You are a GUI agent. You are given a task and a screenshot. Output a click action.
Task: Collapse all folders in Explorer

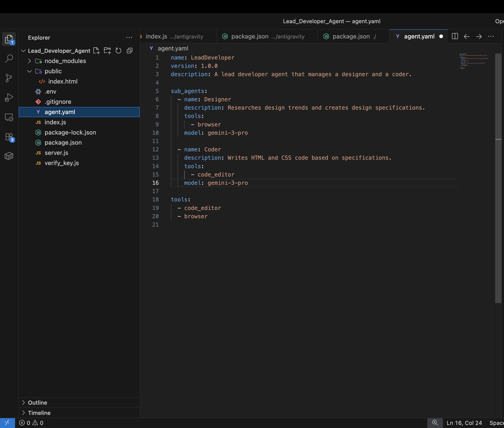[x=129, y=51]
